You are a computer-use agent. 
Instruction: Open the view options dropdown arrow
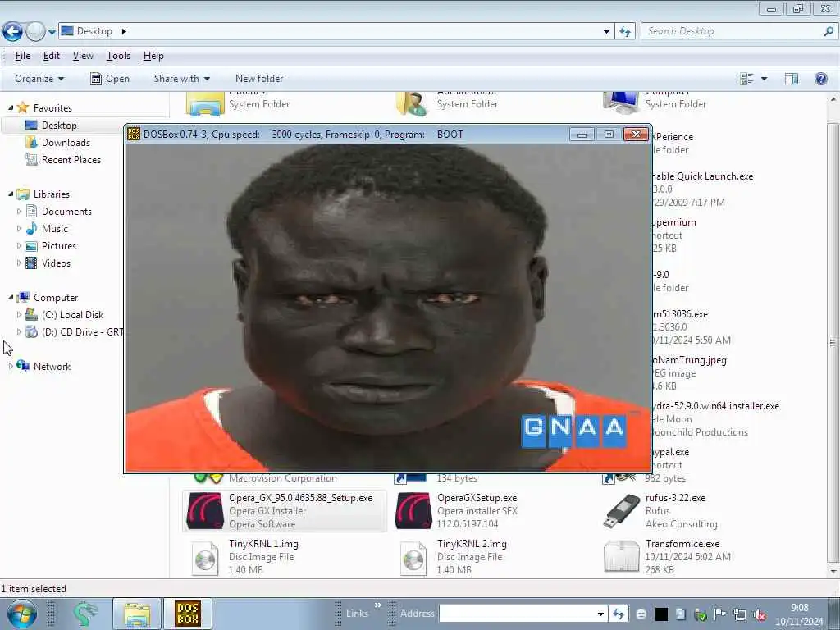click(764, 79)
